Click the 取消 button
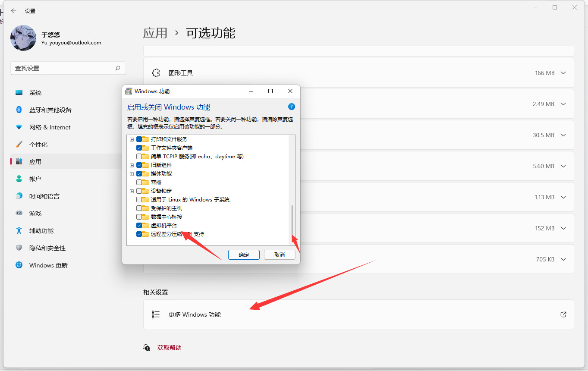This screenshot has width=588, height=371. point(280,255)
